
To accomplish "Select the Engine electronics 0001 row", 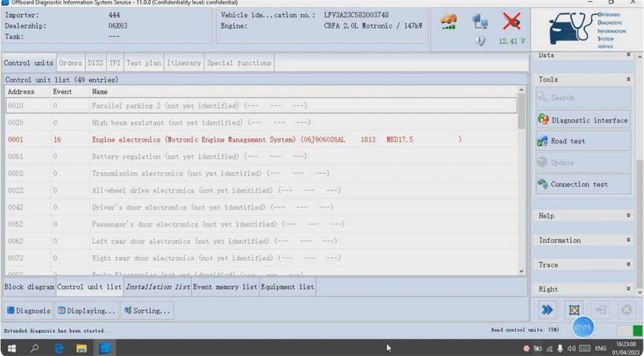I will click(x=261, y=140).
